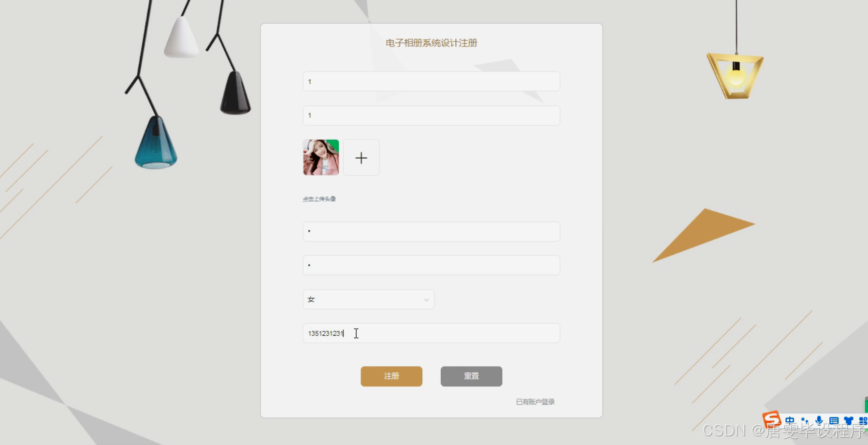The height and width of the screenshot is (445, 868).
Task: Focus the first password field
Action: 432,232
